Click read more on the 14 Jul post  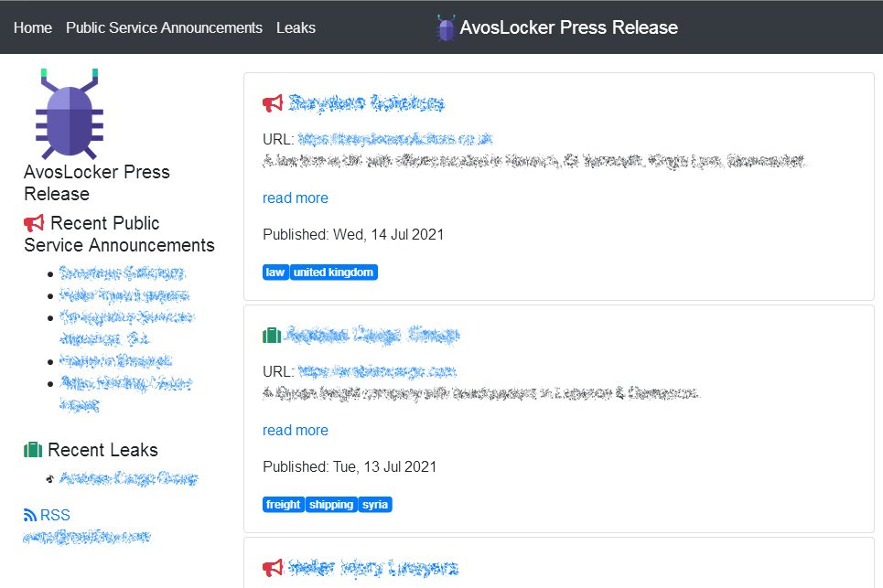pyautogui.click(x=295, y=198)
